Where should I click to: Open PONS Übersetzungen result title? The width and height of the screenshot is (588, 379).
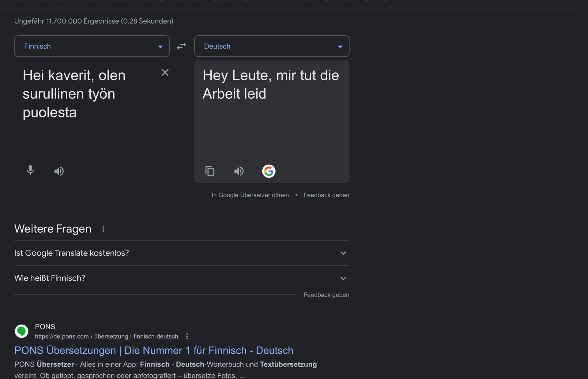(x=154, y=350)
